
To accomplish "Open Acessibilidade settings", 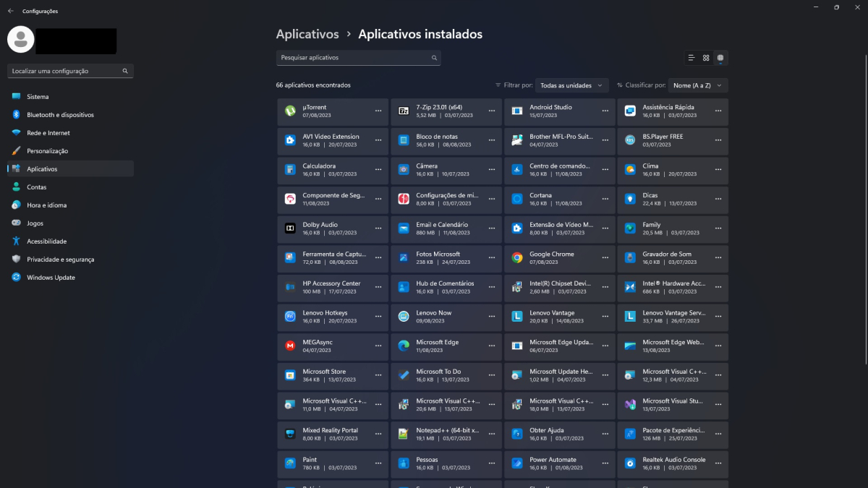I will [x=70, y=241].
